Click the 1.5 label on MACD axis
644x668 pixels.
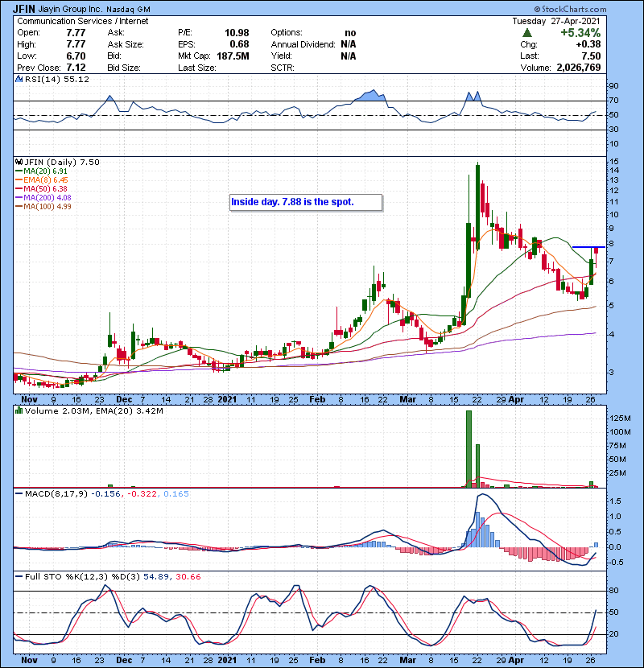(616, 501)
